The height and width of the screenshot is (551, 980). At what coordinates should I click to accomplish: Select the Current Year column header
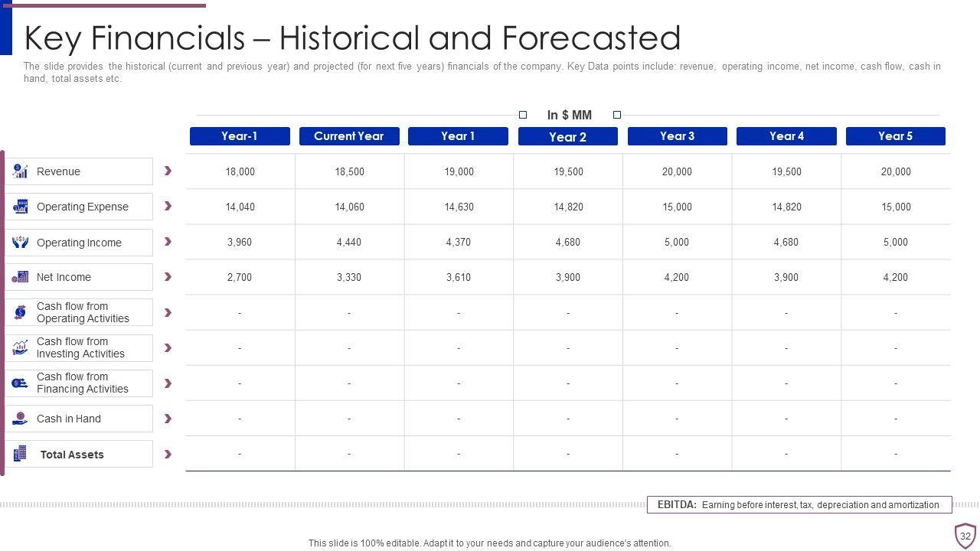[x=349, y=136]
